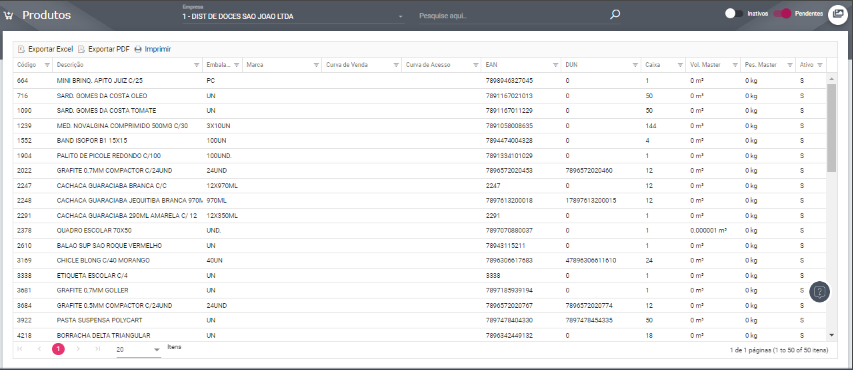The width and height of the screenshot is (853, 370).
Task: Go to next page pager arrow
Action: pyautogui.click(x=78, y=349)
